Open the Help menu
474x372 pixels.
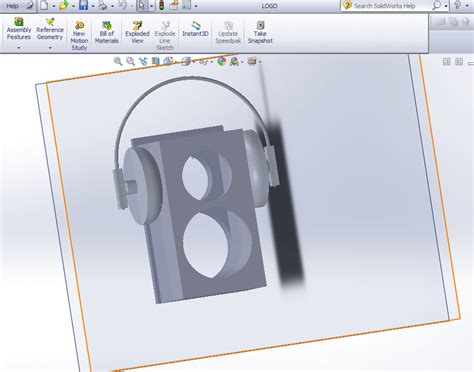click(x=12, y=6)
